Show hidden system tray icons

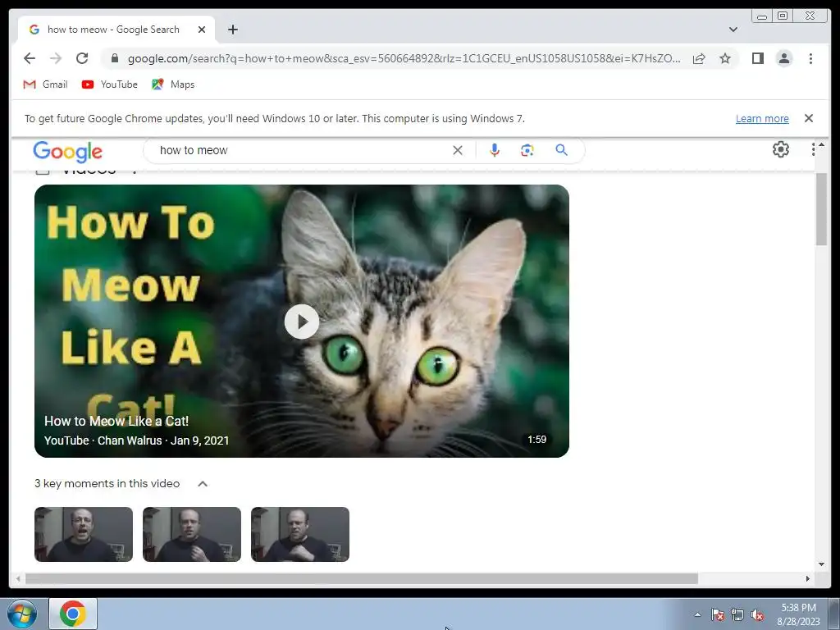tap(697, 614)
